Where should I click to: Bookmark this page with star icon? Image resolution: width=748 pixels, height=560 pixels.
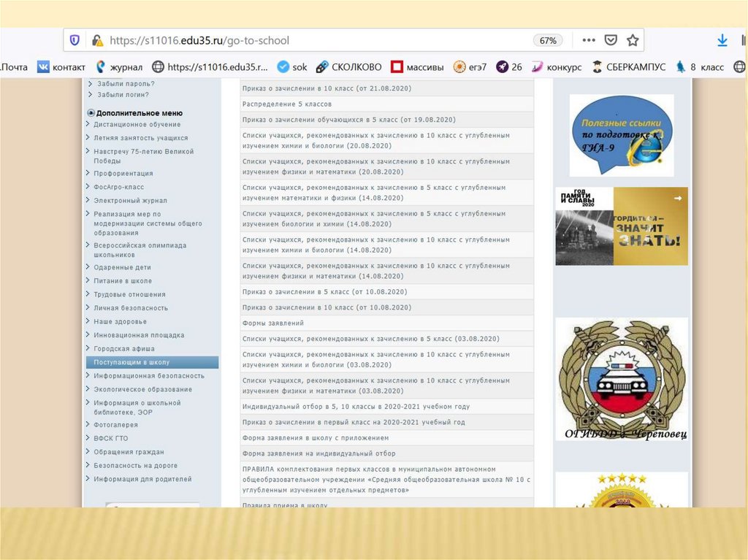point(633,40)
